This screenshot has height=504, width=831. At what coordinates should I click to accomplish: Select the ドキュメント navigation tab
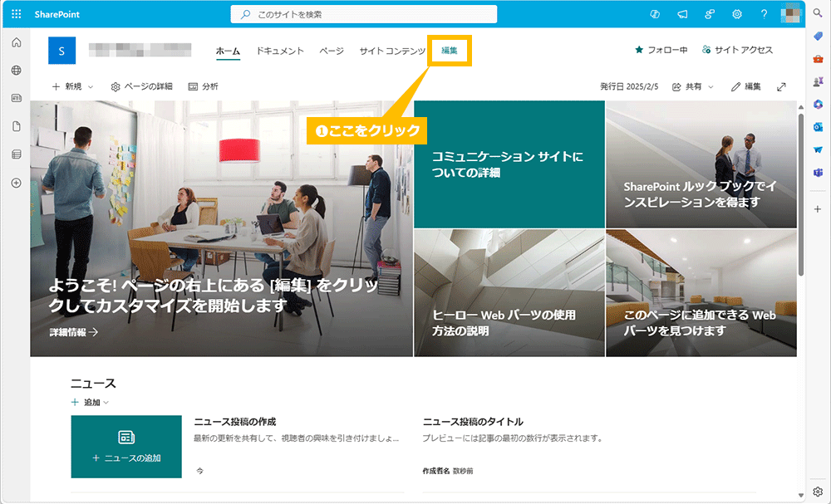[280, 51]
